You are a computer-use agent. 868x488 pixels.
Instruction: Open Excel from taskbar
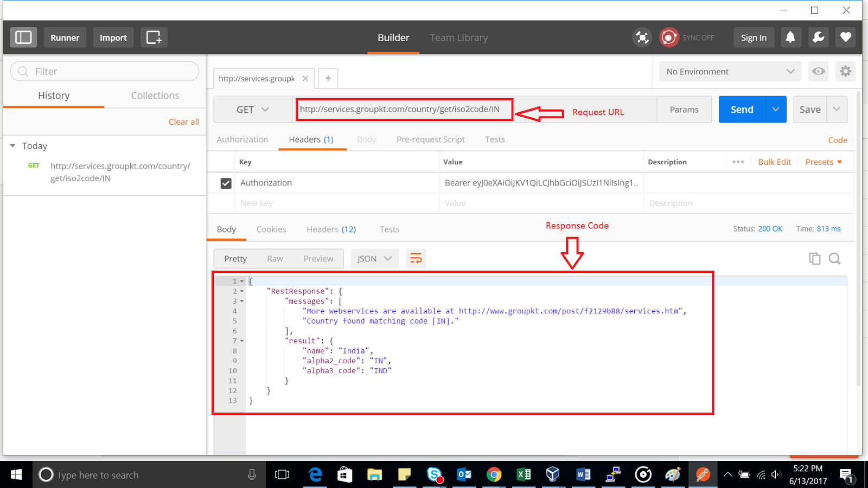[524, 475]
